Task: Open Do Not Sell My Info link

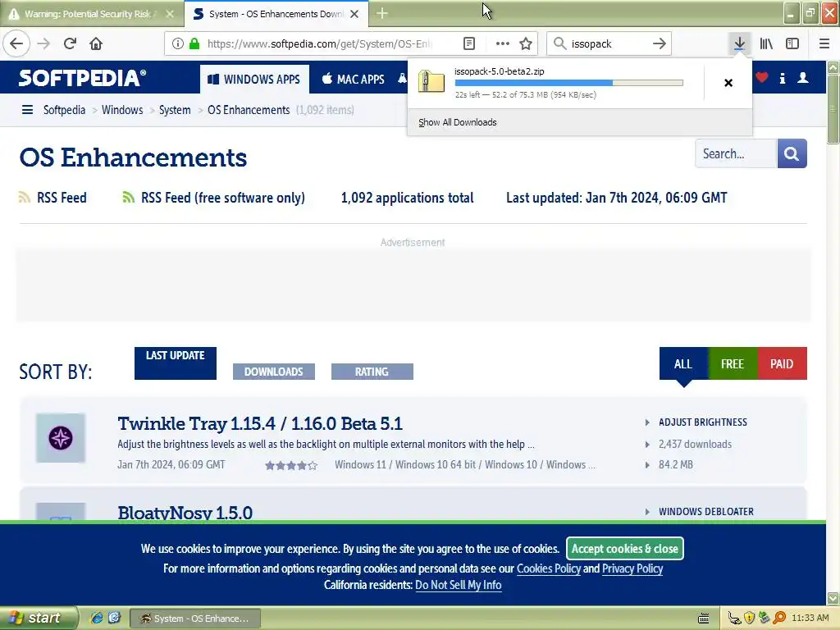Action: pyautogui.click(x=459, y=584)
